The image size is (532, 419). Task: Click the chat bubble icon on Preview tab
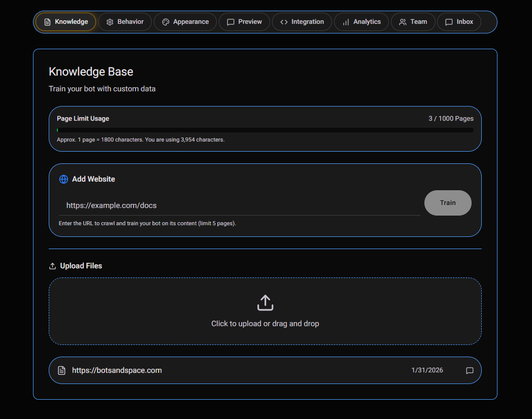(230, 21)
